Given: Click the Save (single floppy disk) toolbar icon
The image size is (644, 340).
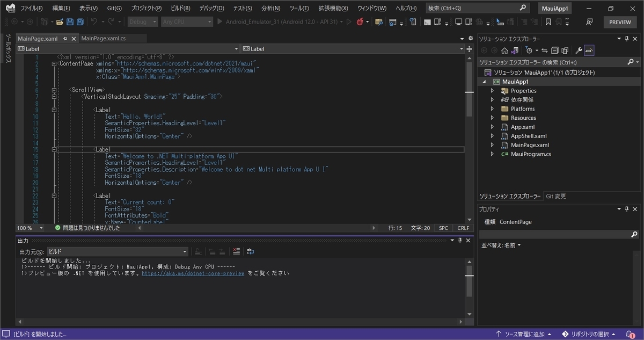Looking at the screenshot, I should tap(70, 22).
